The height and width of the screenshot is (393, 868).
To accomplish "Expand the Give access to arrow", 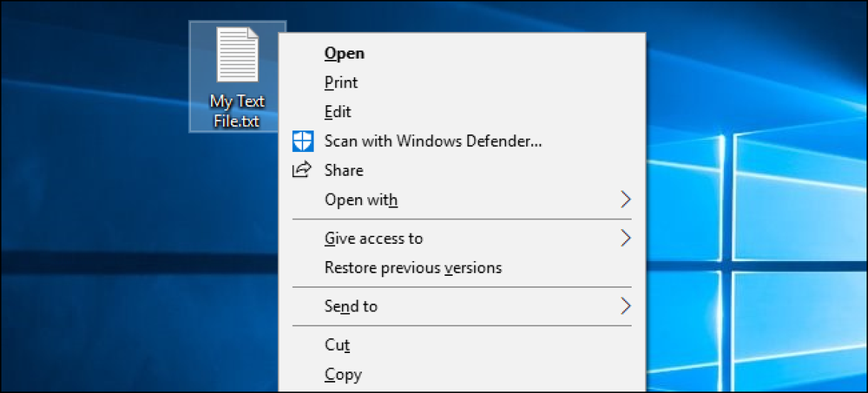I will click(x=626, y=239).
